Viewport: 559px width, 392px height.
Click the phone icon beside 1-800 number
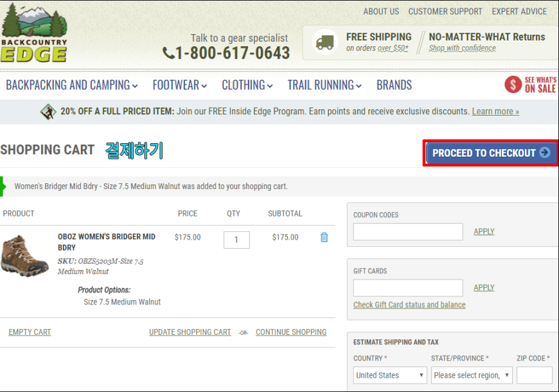(168, 53)
